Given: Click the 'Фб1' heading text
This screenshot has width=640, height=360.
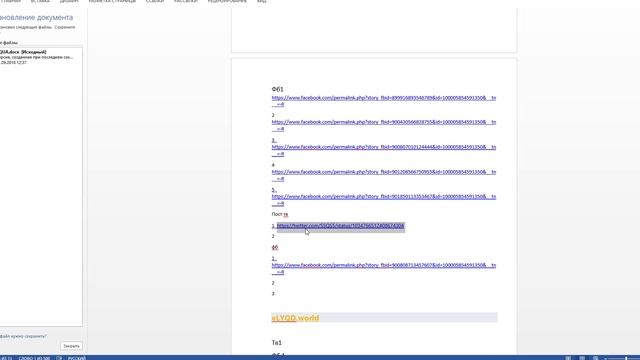Looking at the screenshot, I should 278,89.
